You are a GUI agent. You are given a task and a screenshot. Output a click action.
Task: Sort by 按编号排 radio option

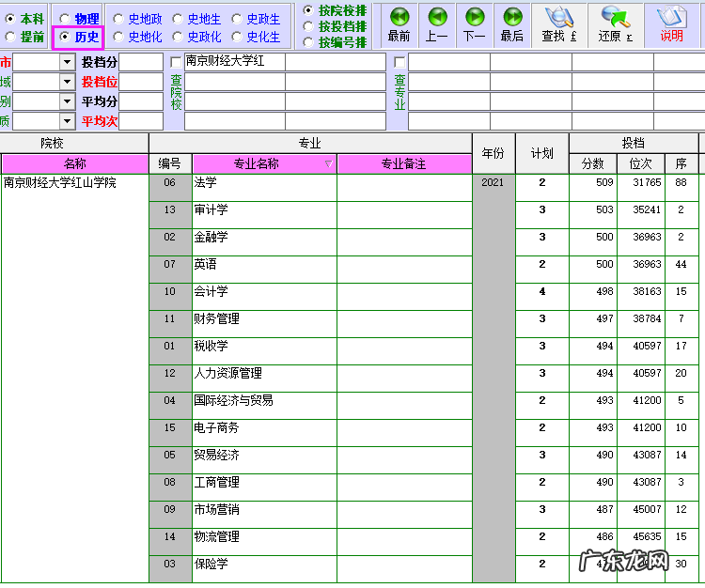308,42
